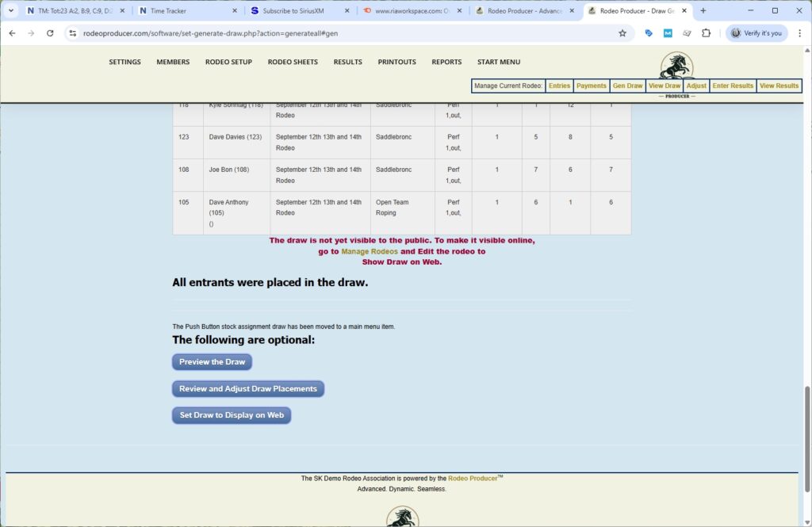Switch to the Time Tracker browser tab
Viewport: 812px width, 527px height.
tap(168, 11)
